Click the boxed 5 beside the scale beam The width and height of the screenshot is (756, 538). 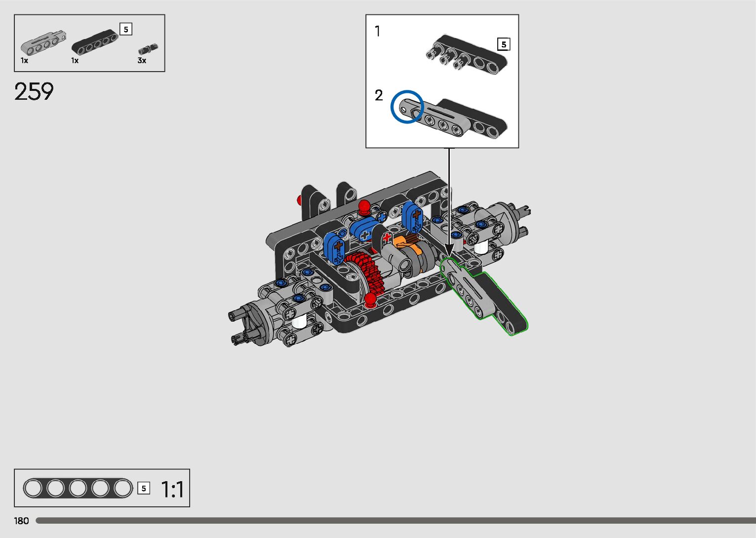143,489
